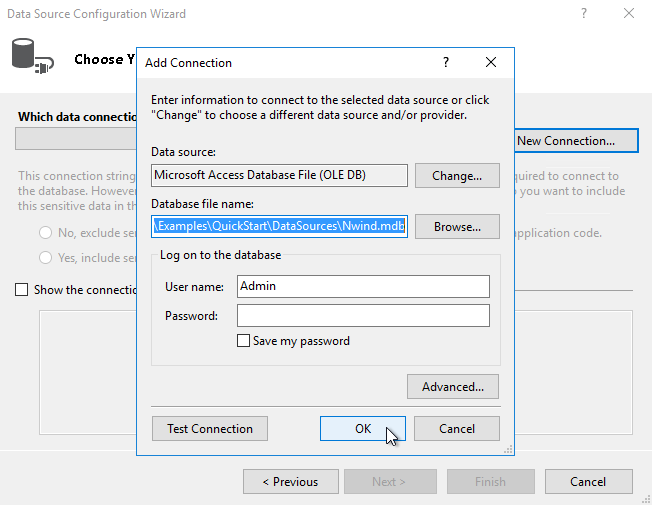Click the wizard window help question mark

click(583, 14)
